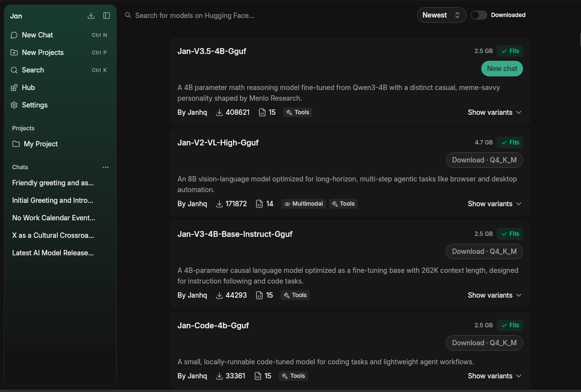This screenshot has width=581, height=392.
Task: Focus the Search for models on Hugging Face field
Action: point(267,16)
